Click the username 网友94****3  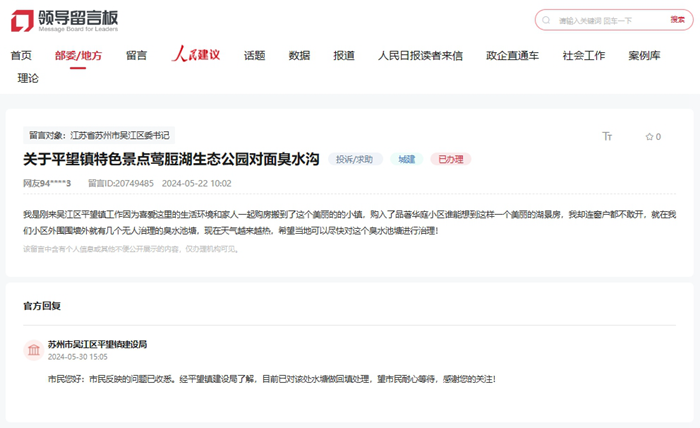coord(47,183)
